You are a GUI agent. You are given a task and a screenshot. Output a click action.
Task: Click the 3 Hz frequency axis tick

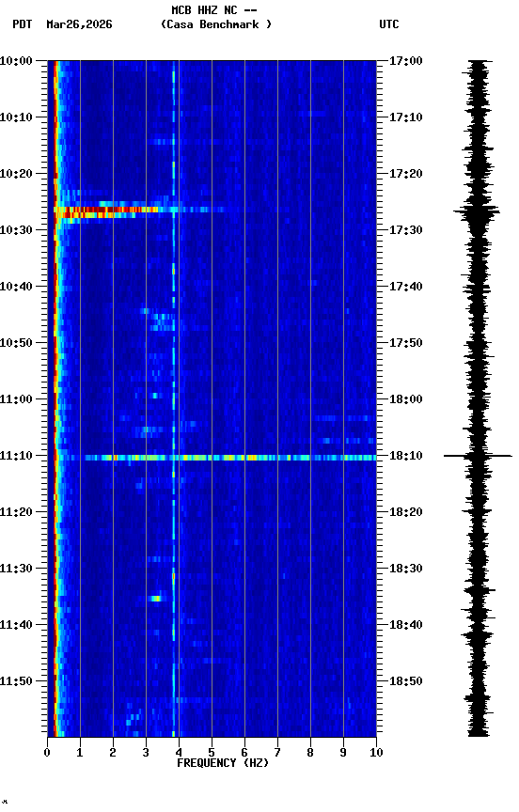coord(146,753)
